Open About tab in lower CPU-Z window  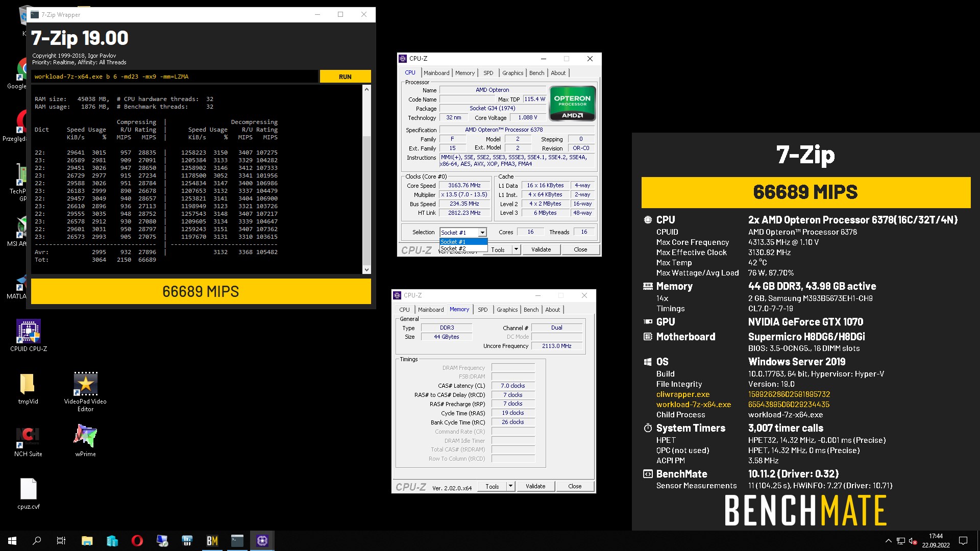(552, 310)
